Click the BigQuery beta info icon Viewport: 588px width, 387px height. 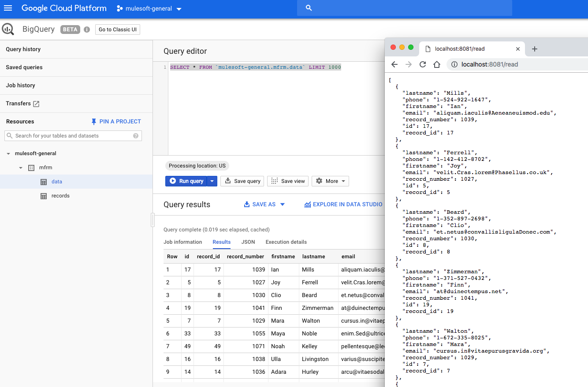(x=87, y=30)
